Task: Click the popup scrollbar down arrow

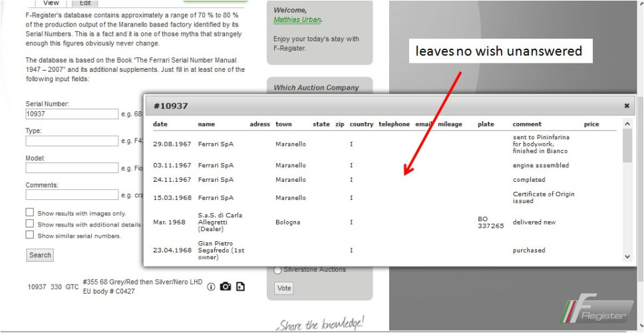Action: tap(627, 256)
